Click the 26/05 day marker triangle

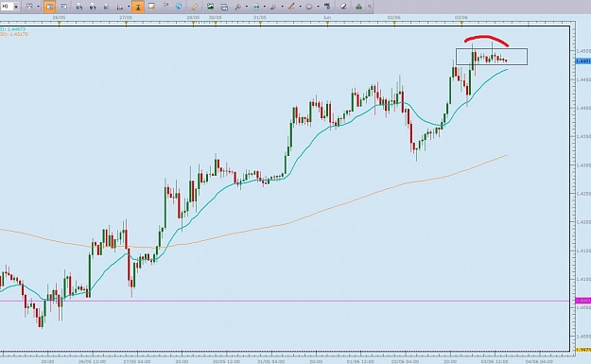60,24
